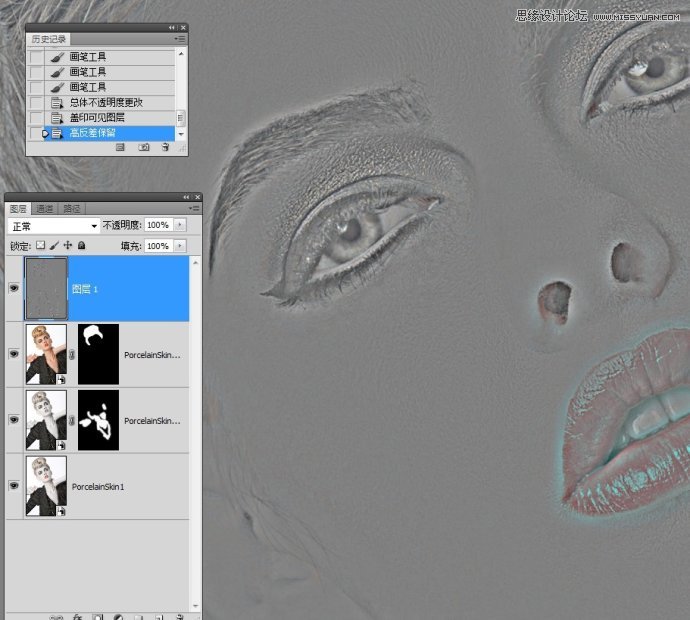Create new document from current history state
Screen dimensions: 690x620
tap(120, 147)
